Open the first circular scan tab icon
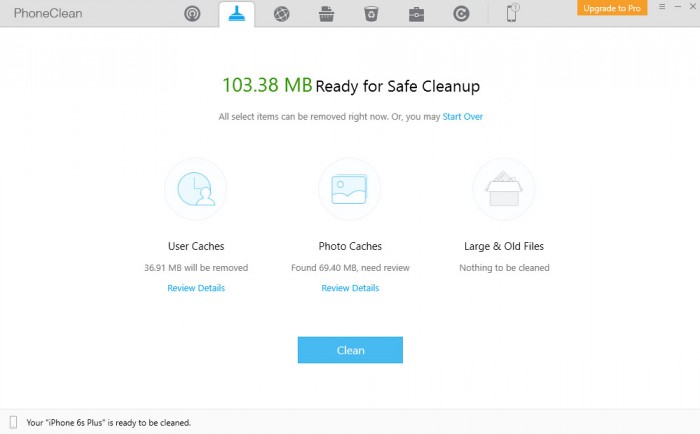Image resolution: width=700 pixels, height=434 pixels. pos(192,14)
